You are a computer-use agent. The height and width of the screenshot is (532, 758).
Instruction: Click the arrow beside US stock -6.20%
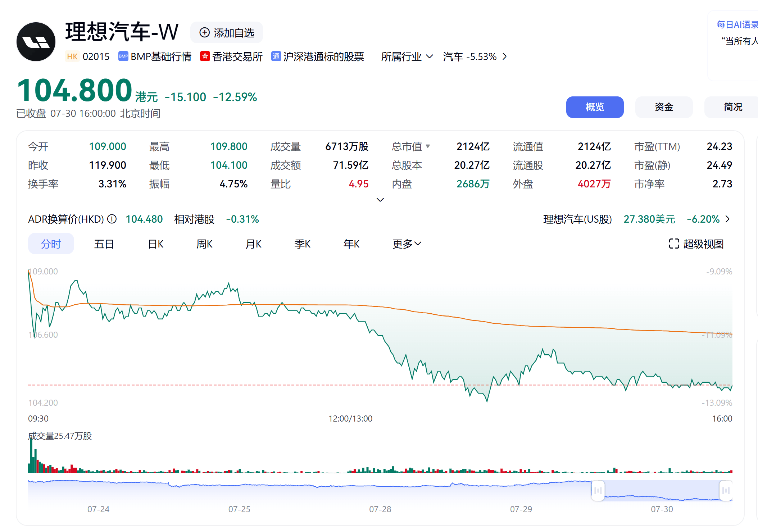point(727,219)
